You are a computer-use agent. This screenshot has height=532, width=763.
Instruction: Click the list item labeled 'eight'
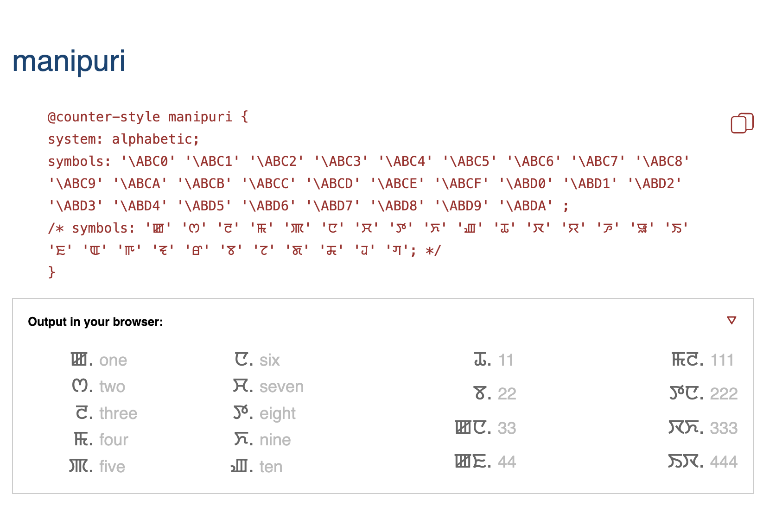277,413
